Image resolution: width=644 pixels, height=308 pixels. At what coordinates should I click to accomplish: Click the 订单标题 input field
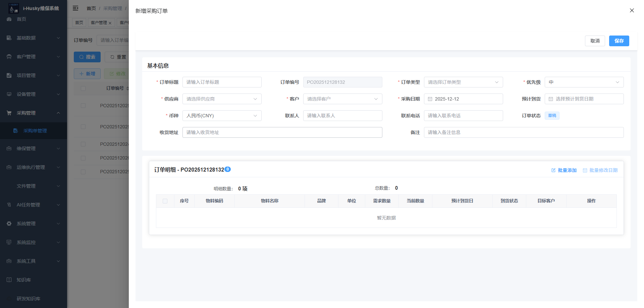[222, 82]
